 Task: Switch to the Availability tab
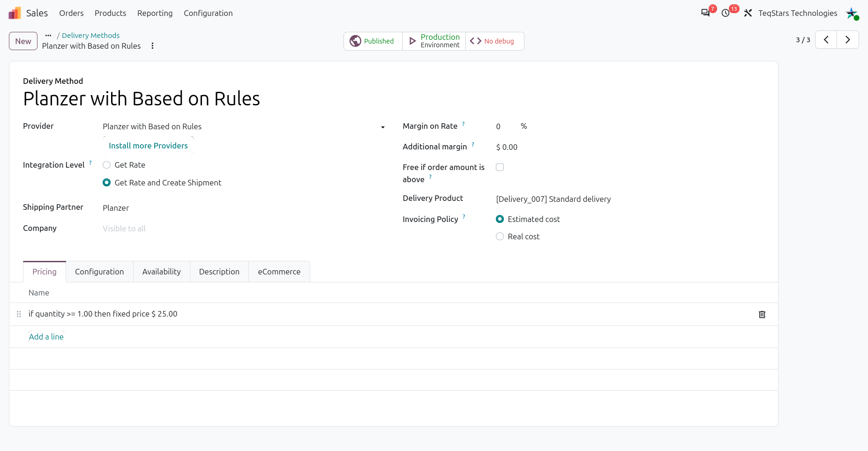point(162,272)
